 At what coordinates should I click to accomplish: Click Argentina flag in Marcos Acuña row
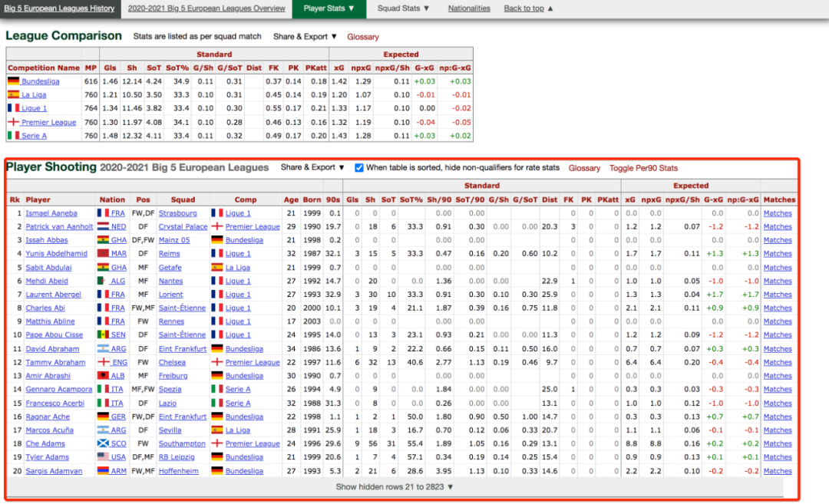tap(103, 430)
